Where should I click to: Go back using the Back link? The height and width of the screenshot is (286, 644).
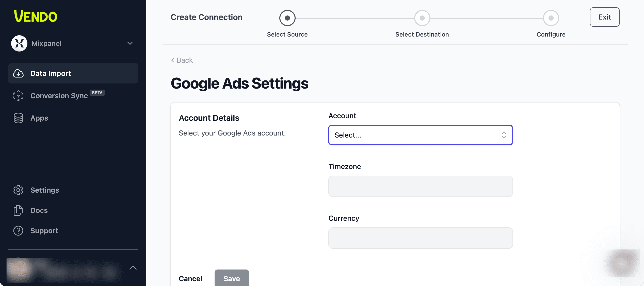[182, 60]
